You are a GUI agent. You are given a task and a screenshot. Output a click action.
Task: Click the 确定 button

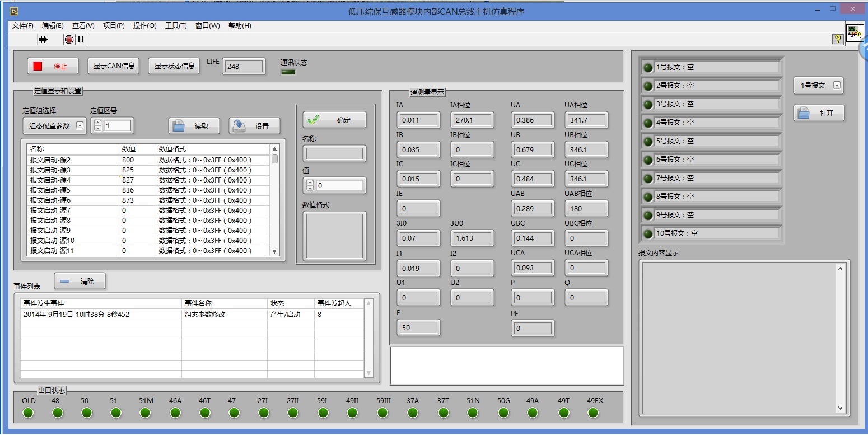click(x=335, y=120)
